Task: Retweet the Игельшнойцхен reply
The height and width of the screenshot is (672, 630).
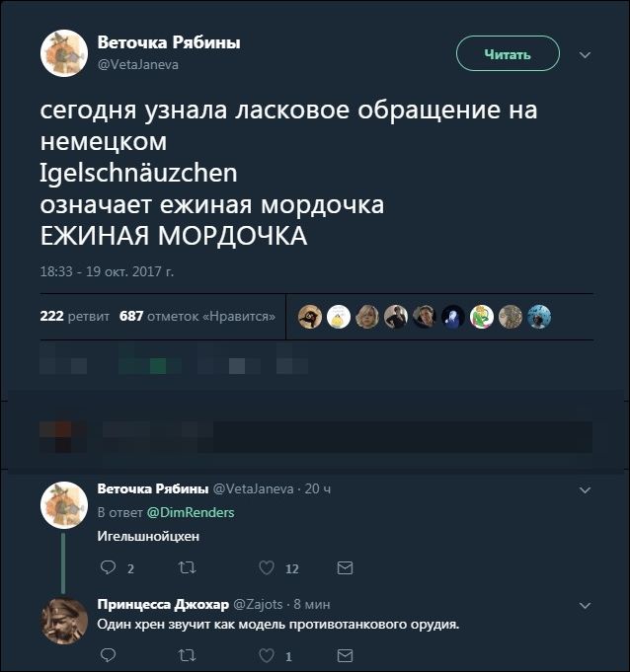Action: point(186,568)
